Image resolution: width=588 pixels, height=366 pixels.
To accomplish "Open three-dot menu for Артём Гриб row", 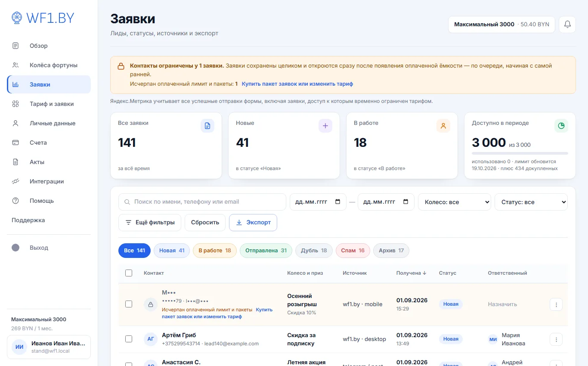I will [556, 339].
